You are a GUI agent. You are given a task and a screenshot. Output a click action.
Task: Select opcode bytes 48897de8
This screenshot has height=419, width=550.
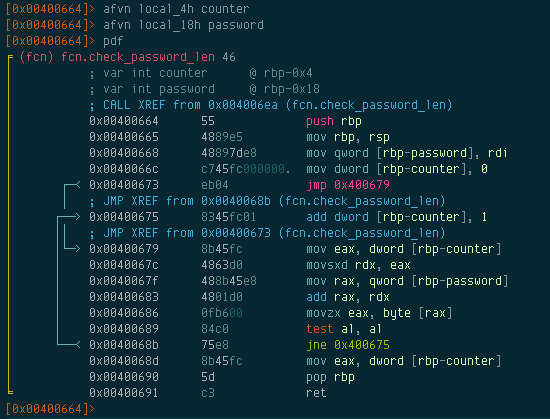point(229,153)
